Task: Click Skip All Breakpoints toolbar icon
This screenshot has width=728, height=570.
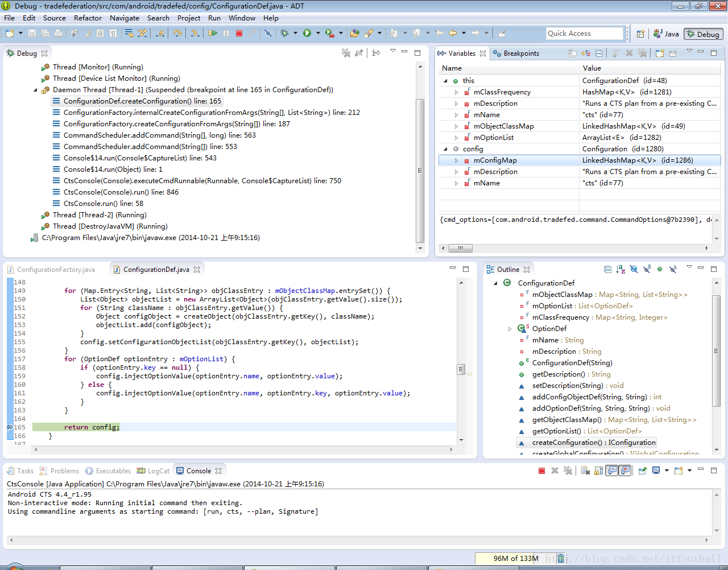Action: coord(268,34)
